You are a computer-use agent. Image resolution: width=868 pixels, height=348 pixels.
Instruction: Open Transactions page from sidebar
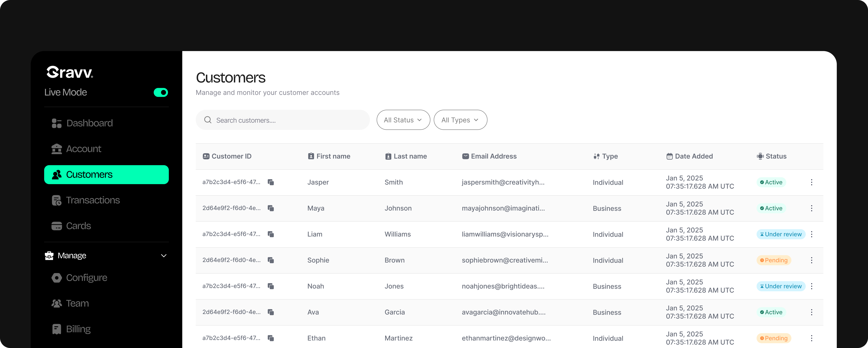tap(93, 200)
